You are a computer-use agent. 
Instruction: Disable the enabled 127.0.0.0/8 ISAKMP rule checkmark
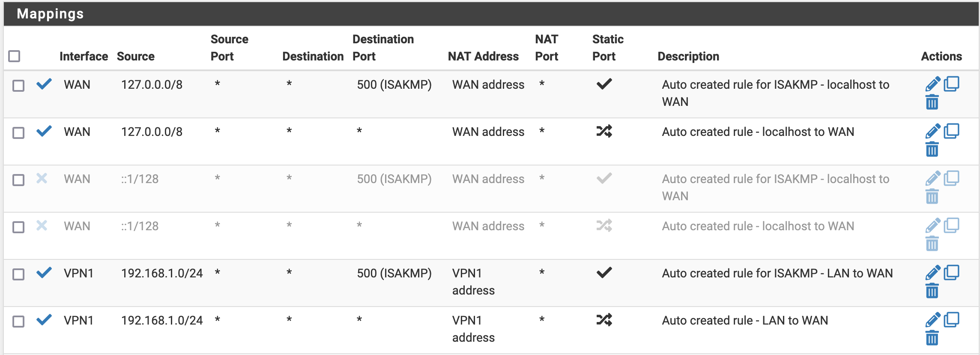point(44,84)
